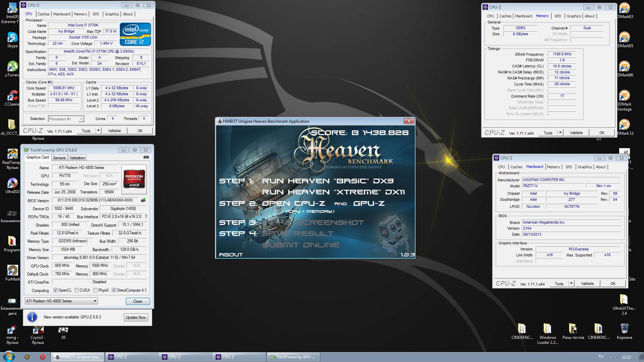Image resolution: width=644 pixels, height=362 pixels.
Task: Expand Tools arrow in CPU-Z Mainboard window
Action: [571, 284]
